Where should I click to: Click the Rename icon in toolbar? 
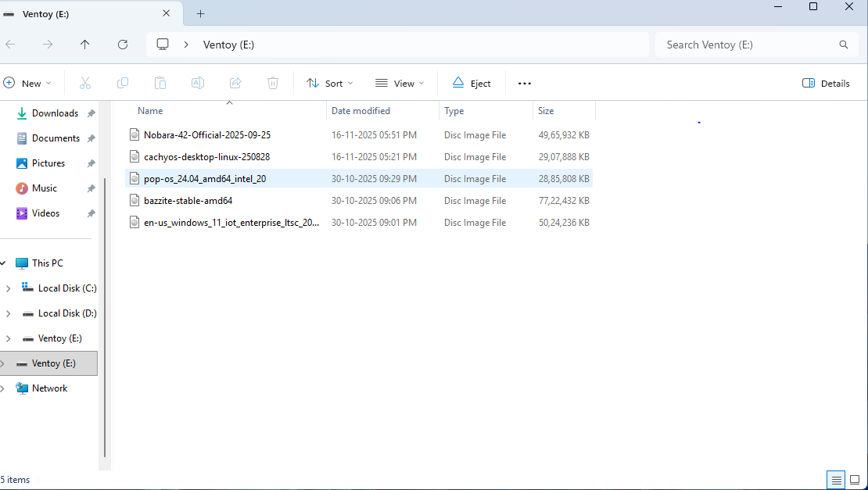[x=198, y=83]
